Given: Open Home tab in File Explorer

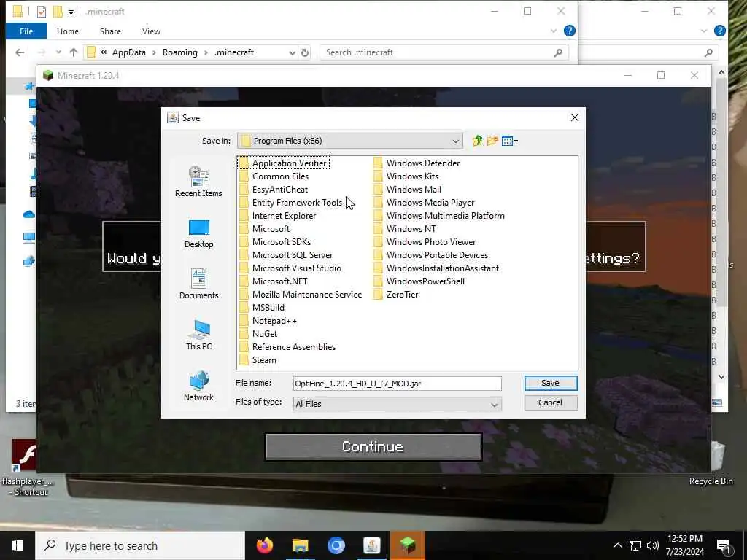Looking at the screenshot, I should tap(68, 31).
